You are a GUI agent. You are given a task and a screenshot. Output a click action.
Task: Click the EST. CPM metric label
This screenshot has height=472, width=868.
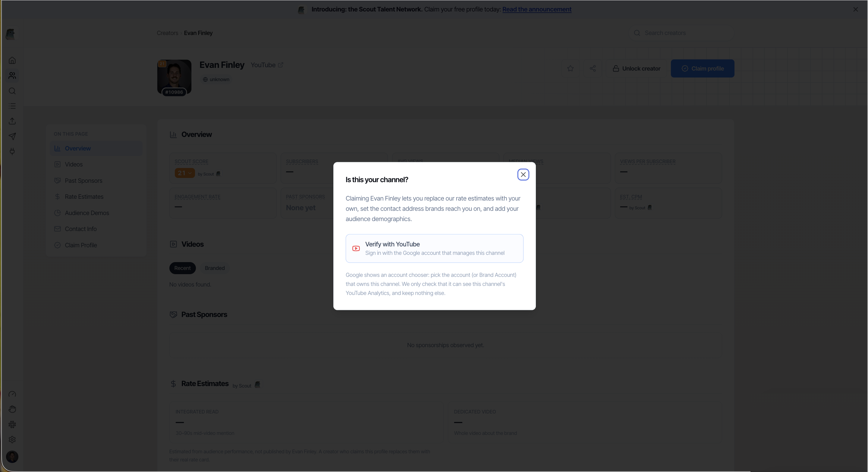pos(631,197)
